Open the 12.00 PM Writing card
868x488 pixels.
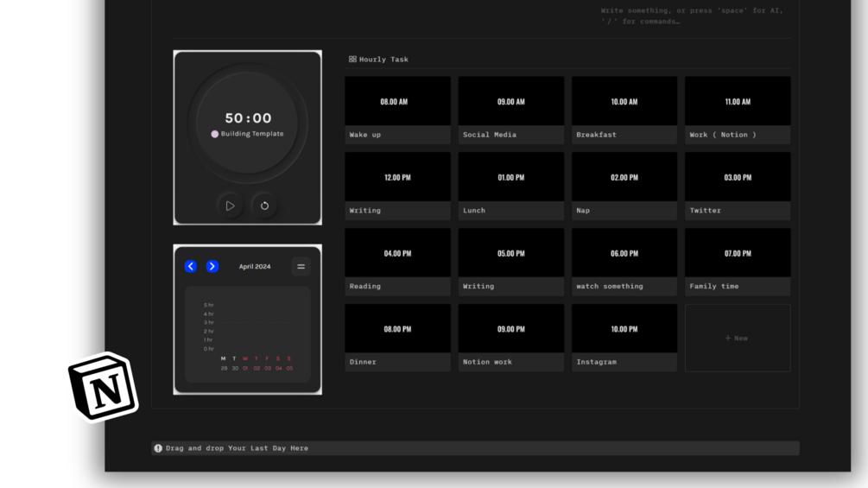(397, 186)
